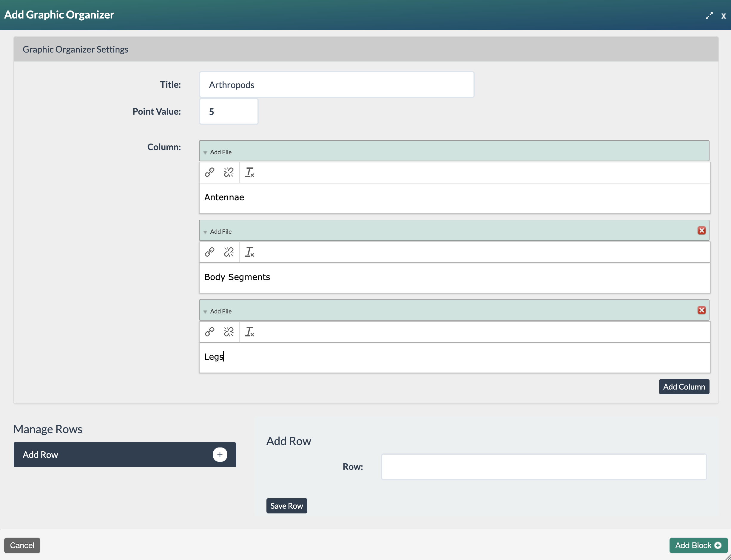
Task: Expand Add File for Body Segments column
Action: [218, 231]
